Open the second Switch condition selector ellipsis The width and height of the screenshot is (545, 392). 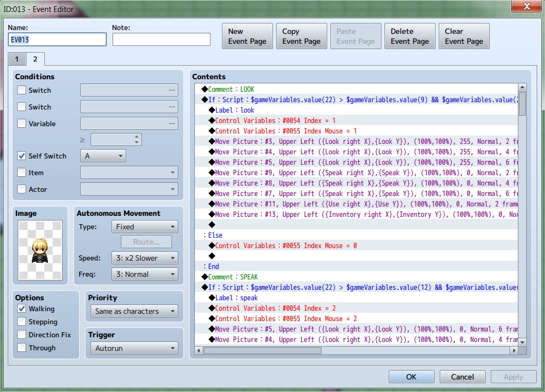(x=172, y=107)
